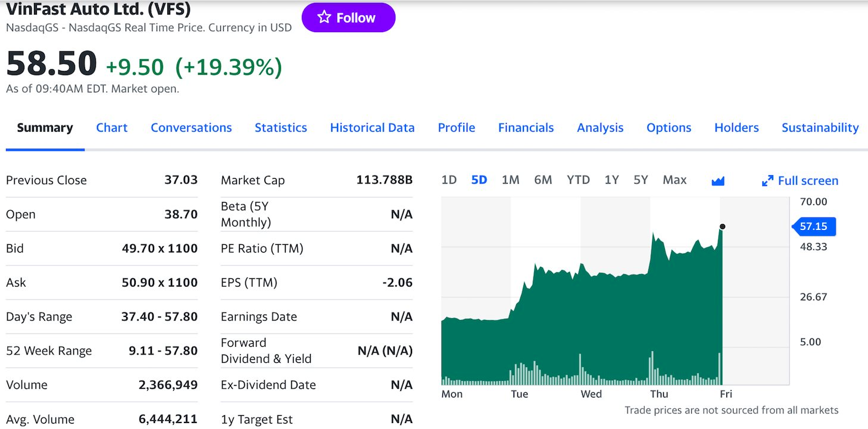
Task: Click the black endpoint dot on chart
Action: [722, 226]
